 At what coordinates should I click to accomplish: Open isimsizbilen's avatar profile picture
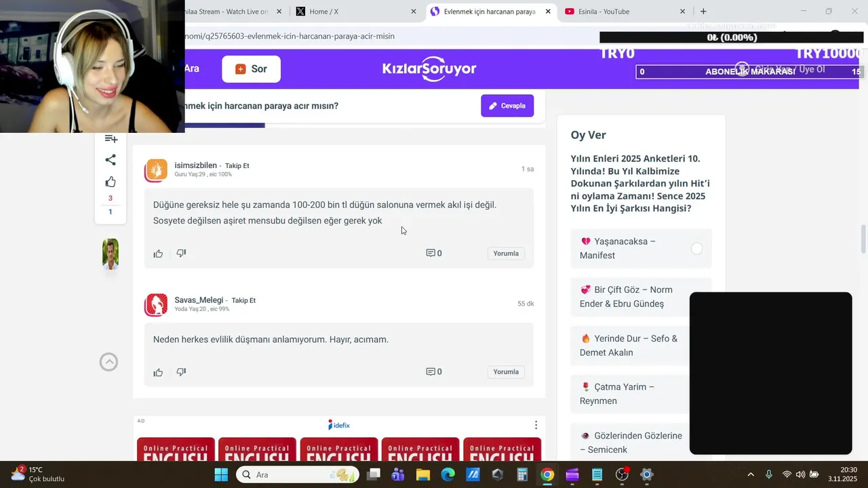[156, 169]
